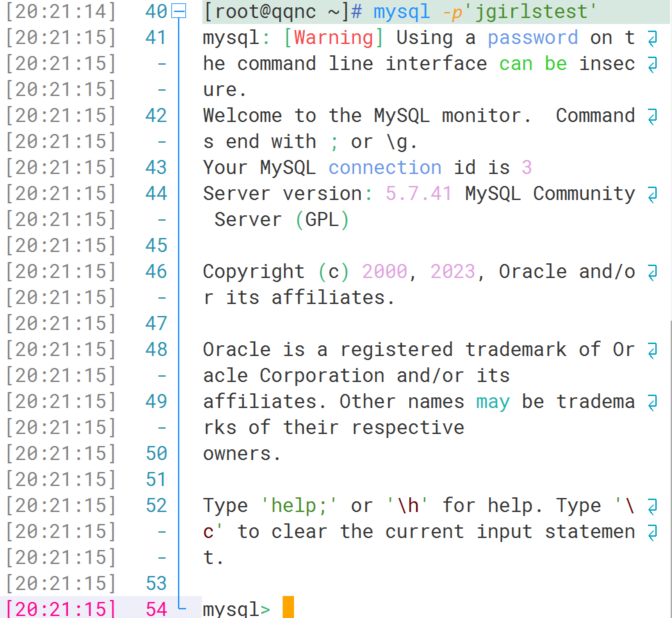This screenshot has width=672, height=618.
Task: Click the vertical scrollbar thumb at right edge
Action: (670, 469)
